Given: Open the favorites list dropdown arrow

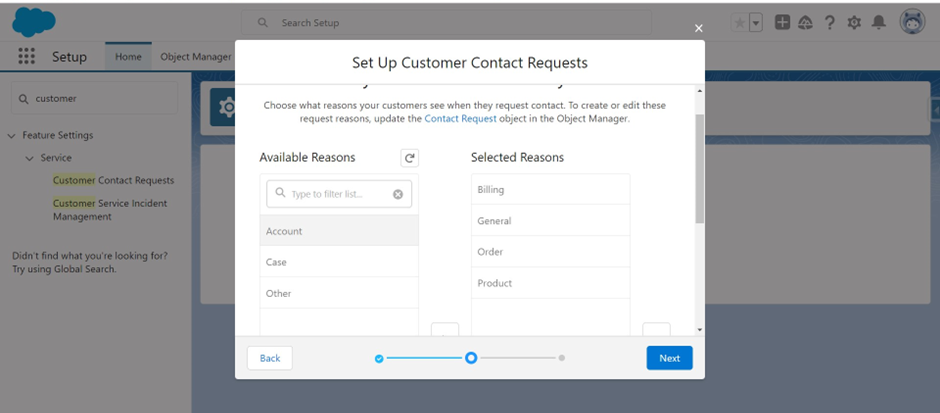Looking at the screenshot, I should coord(755,23).
